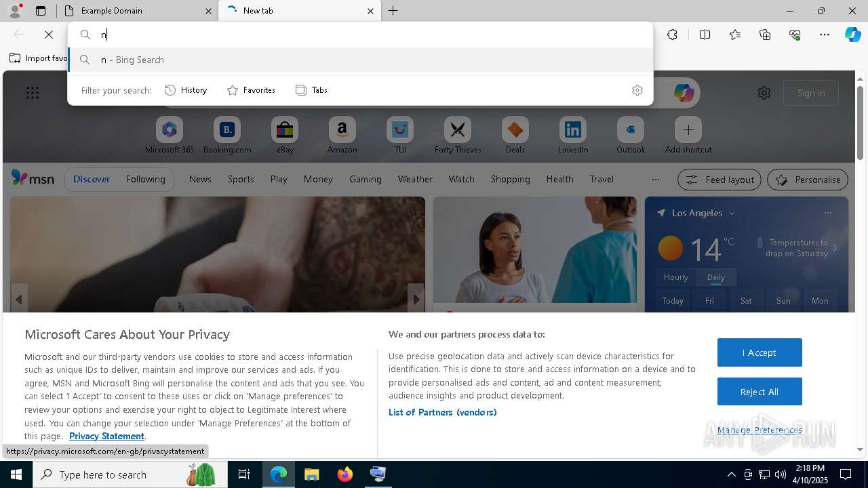Open the TUI shortcut tile
This screenshot has width=868, height=488.
400,135
